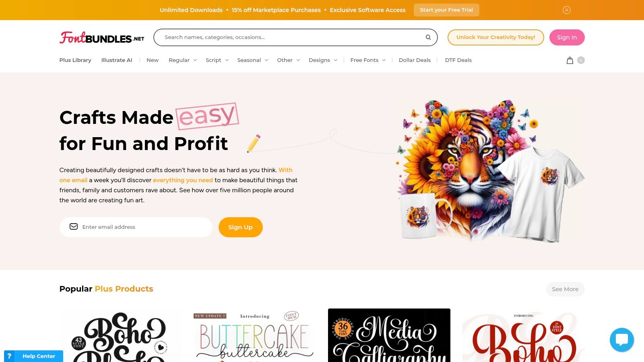Click the cart item count badge
The height and width of the screenshot is (362, 644).
coord(581,60)
